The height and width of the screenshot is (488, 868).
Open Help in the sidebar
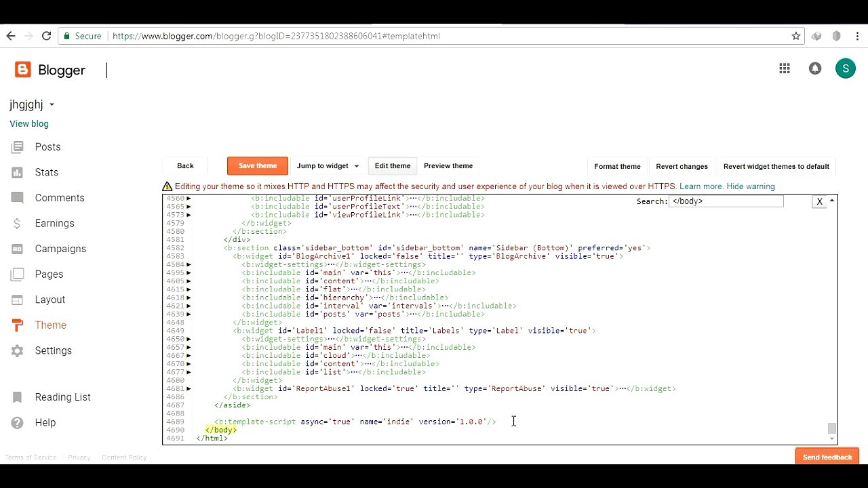click(45, 422)
